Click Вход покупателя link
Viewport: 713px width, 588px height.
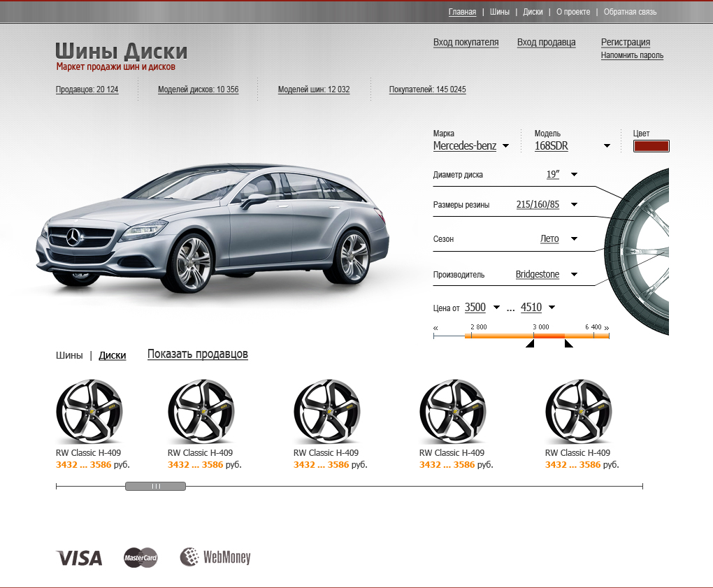tap(466, 42)
